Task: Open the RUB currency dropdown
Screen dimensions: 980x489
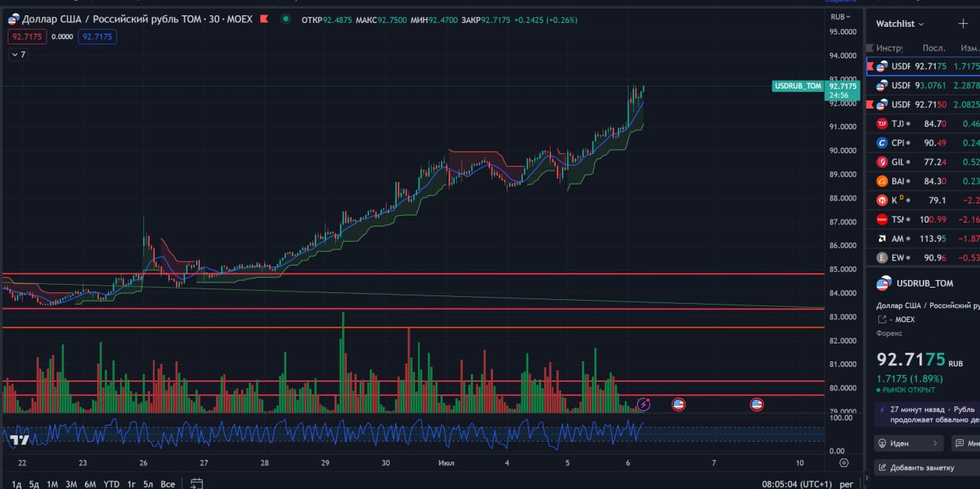Action: tap(841, 16)
